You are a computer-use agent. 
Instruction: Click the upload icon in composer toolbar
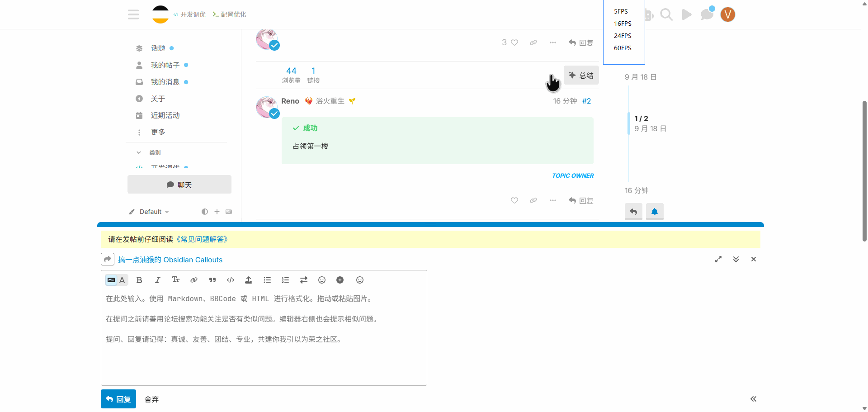249,280
